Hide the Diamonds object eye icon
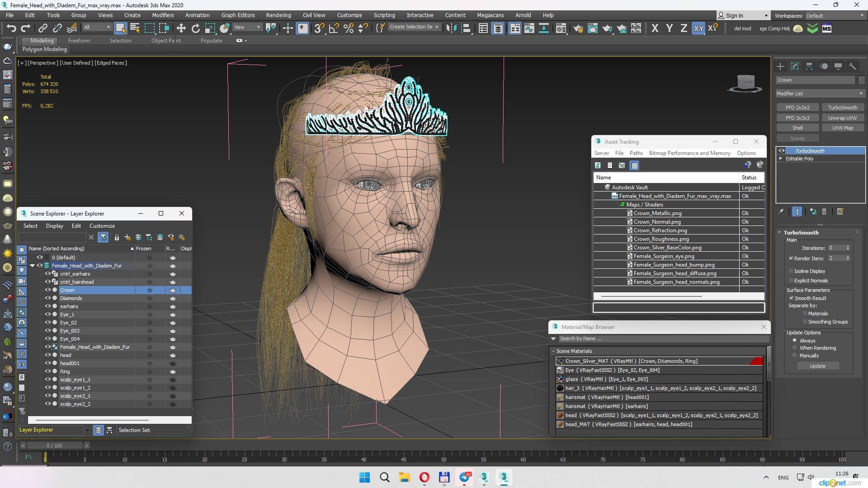Screen dimensions: 868x488 point(47,298)
